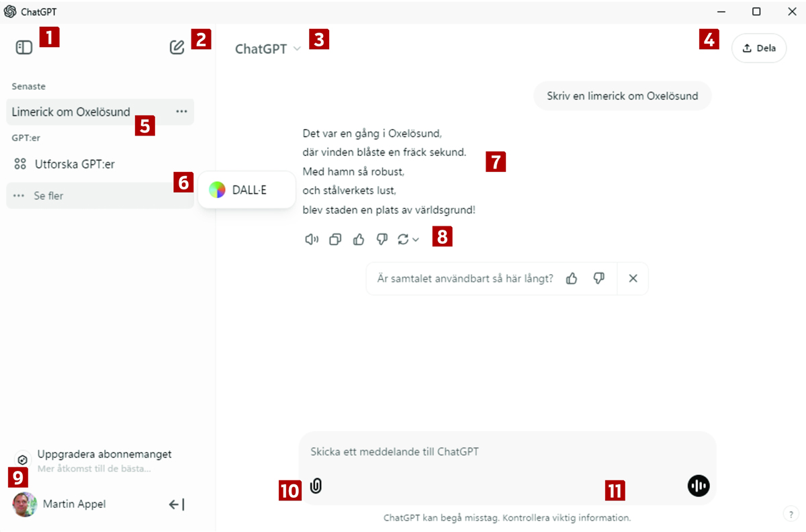The width and height of the screenshot is (806, 532).
Task: Select the Limerick om Oxelösund conversation
Action: 71,112
